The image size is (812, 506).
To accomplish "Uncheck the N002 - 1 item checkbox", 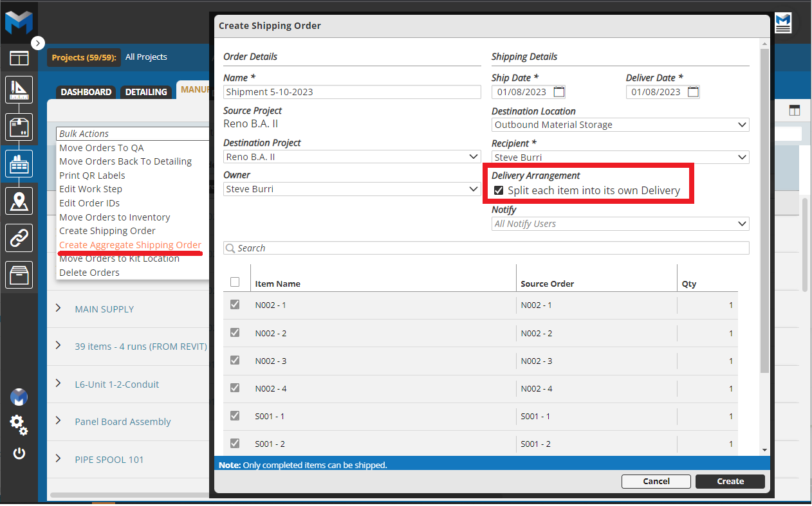I will (235, 305).
